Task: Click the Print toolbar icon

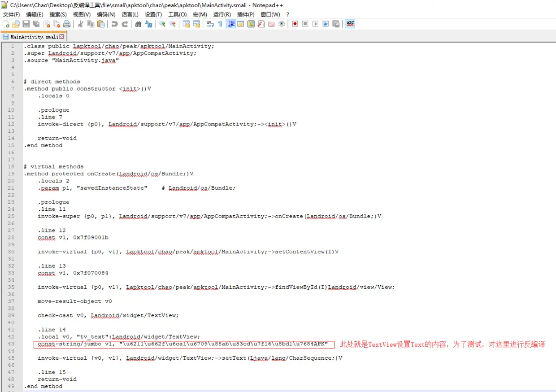Action: pyautogui.click(x=67, y=24)
